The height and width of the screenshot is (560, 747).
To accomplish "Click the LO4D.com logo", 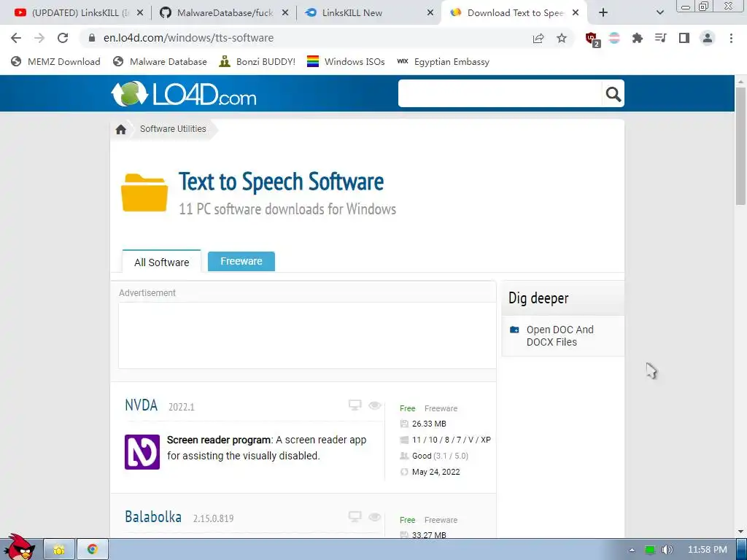I will [183, 93].
